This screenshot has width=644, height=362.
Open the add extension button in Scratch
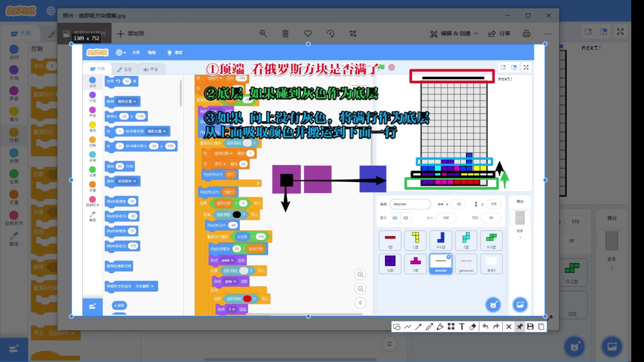(x=14, y=349)
